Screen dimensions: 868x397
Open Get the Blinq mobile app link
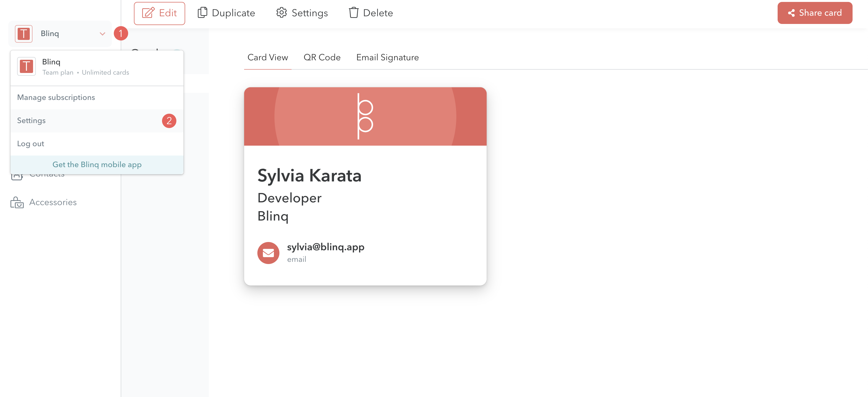97,165
